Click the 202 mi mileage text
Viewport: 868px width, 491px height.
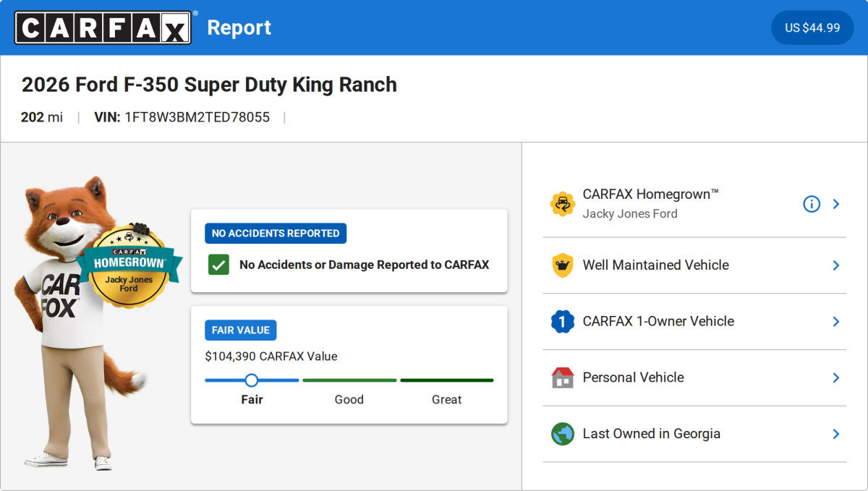tap(42, 117)
